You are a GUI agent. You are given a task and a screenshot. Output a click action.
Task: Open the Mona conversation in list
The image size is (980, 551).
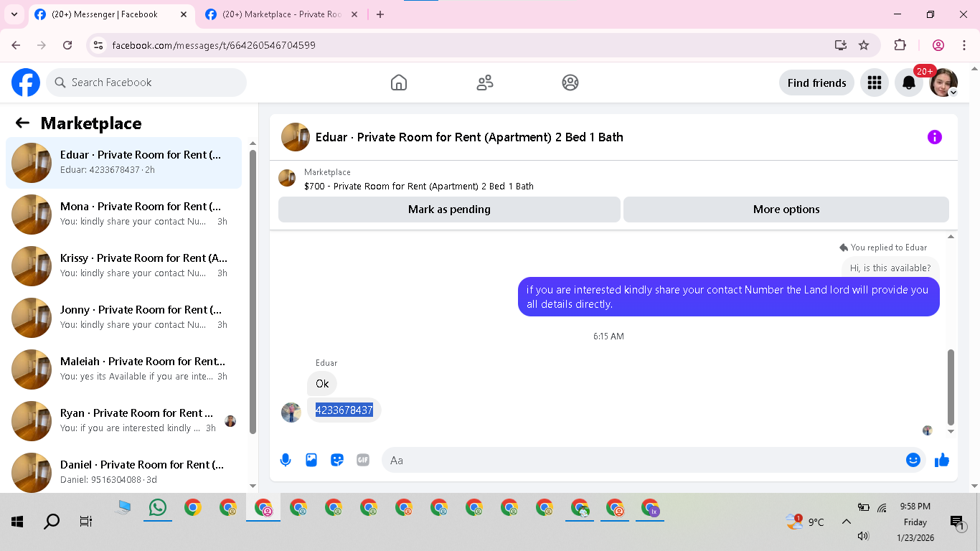tap(124, 214)
